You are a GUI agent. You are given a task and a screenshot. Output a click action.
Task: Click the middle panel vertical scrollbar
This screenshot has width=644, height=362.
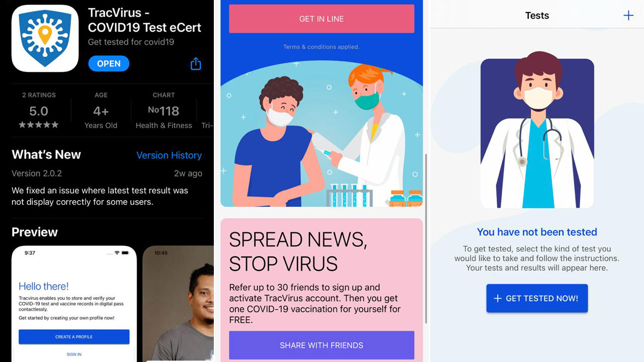[x=427, y=239]
